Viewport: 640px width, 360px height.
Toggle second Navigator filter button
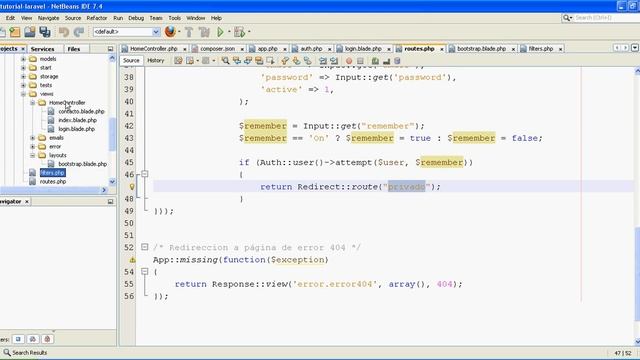point(33,339)
